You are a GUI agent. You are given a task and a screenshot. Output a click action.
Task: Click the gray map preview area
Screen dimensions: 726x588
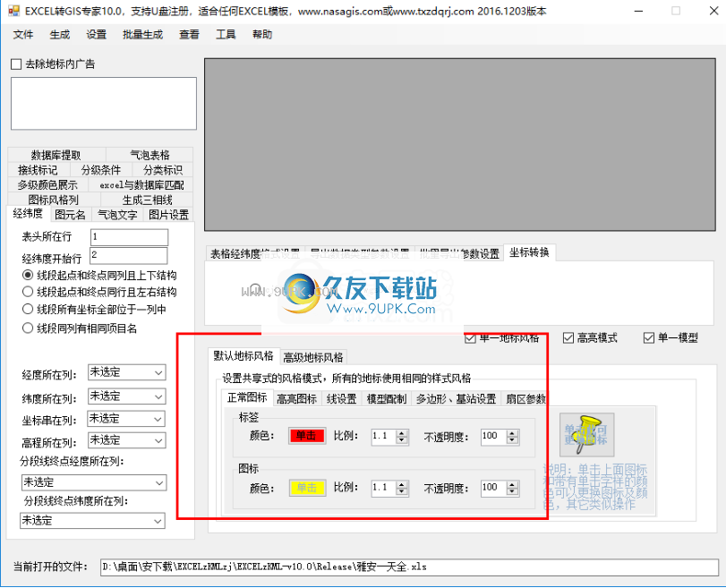[x=460, y=144]
